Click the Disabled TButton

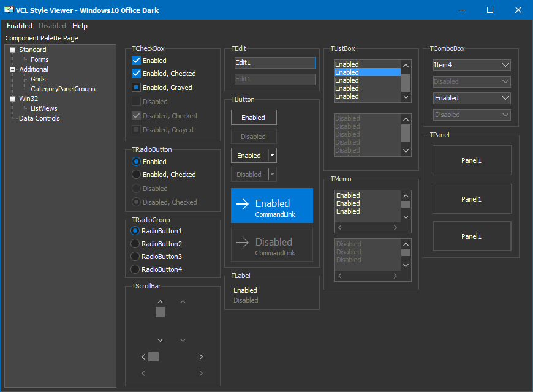[254, 137]
